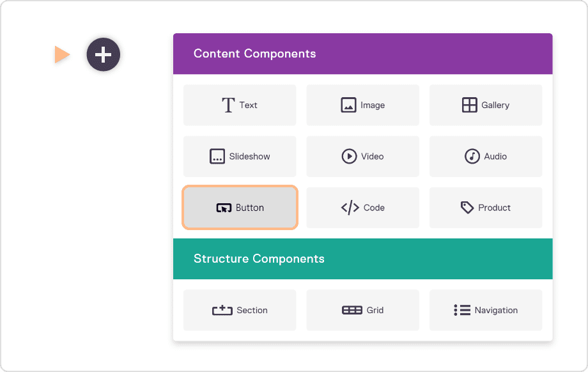Viewport: 588px width, 372px height.
Task: Select the Text component T icon
Action: (228, 105)
